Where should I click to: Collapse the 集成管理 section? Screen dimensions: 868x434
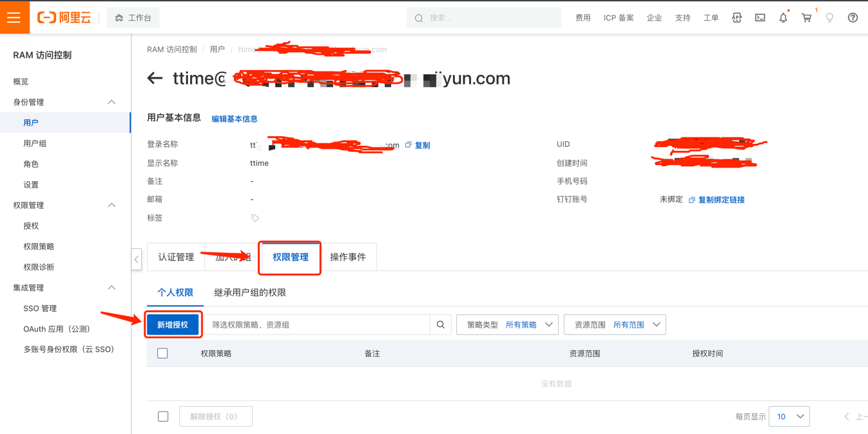(x=111, y=288)
